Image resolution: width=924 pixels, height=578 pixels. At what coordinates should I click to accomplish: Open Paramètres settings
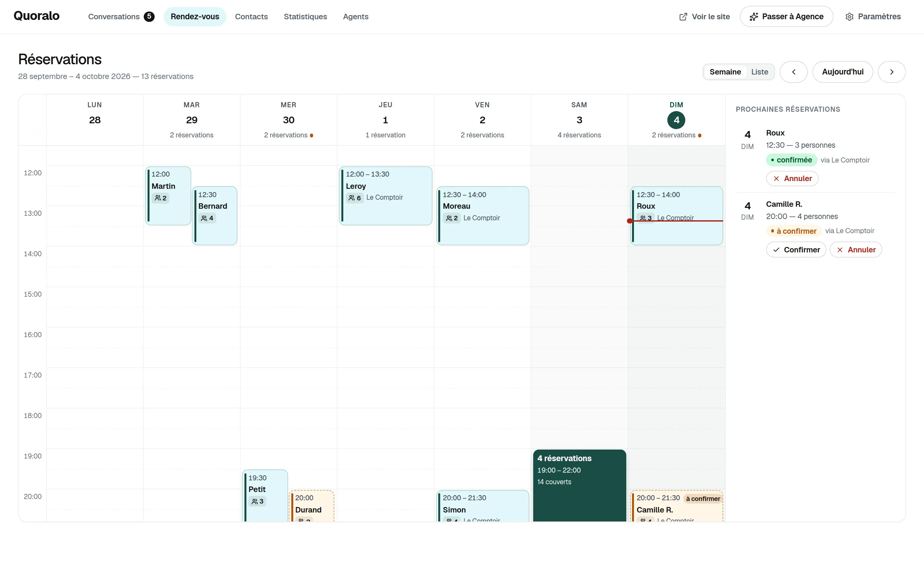(873, 16)
